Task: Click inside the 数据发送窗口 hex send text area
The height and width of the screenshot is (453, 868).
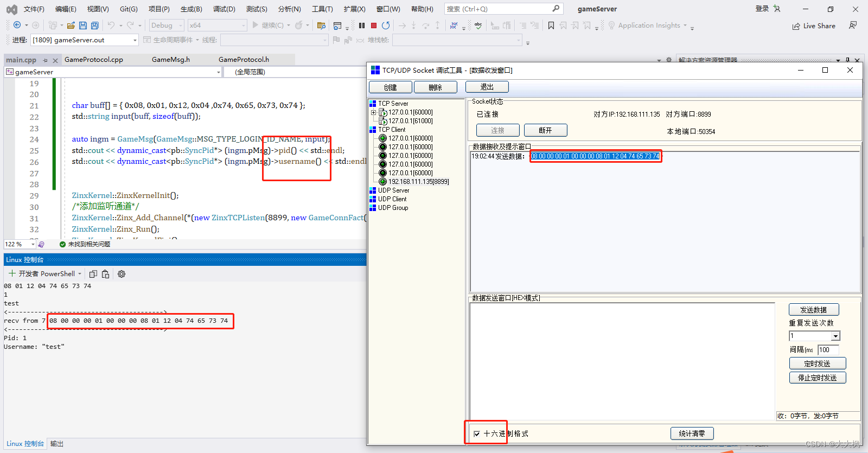Action: coord(622,361)
